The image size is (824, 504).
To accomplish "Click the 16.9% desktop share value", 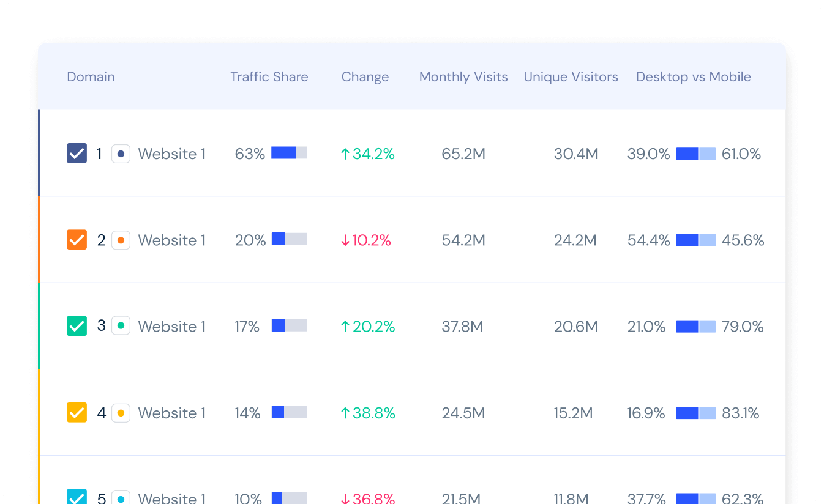I will [646, 413].
